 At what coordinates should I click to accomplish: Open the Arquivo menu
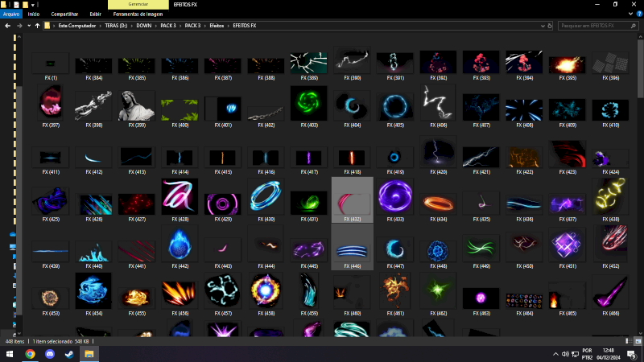[x=11, y=14]
